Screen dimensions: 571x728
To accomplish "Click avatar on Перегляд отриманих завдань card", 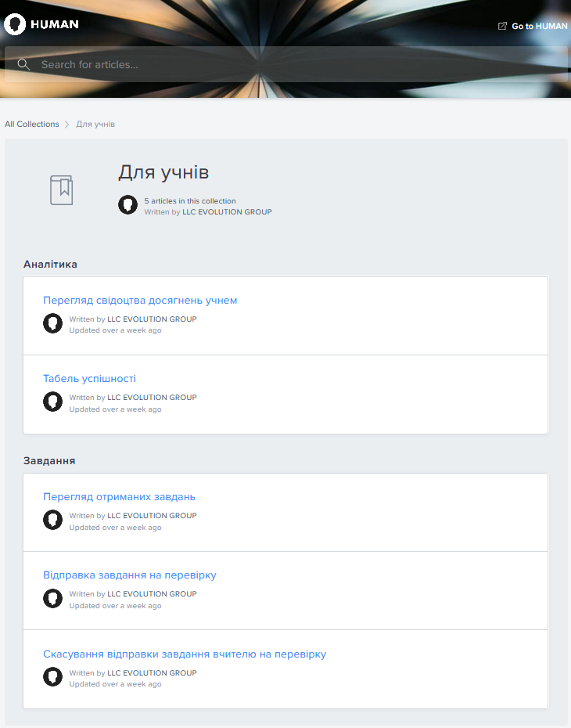I will (53, 520).
